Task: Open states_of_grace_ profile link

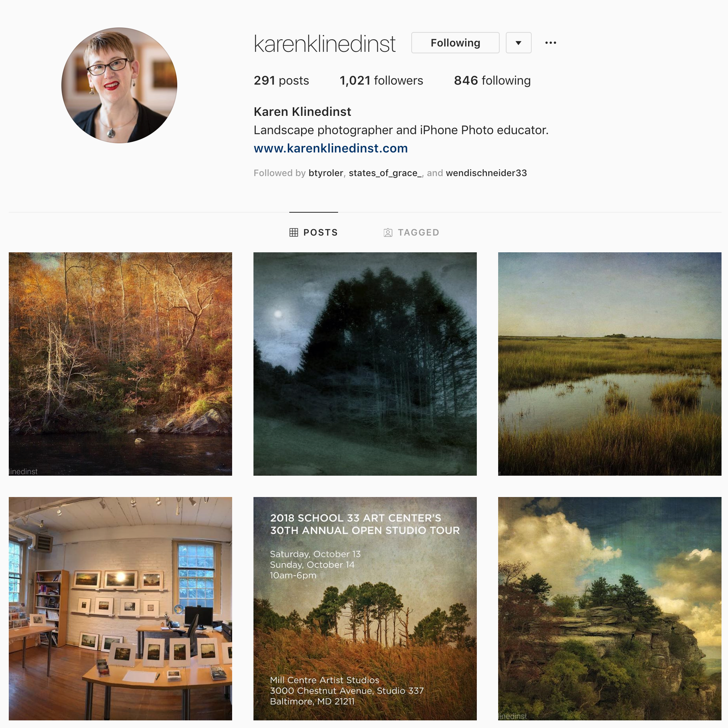Action: pyautogui.click(x=385, y=173)
